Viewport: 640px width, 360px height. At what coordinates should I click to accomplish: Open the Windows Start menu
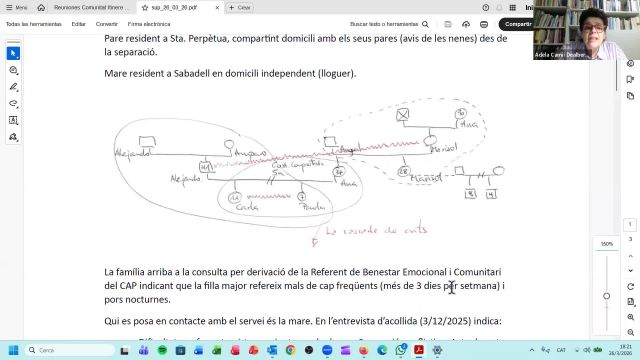pos(13,350)
